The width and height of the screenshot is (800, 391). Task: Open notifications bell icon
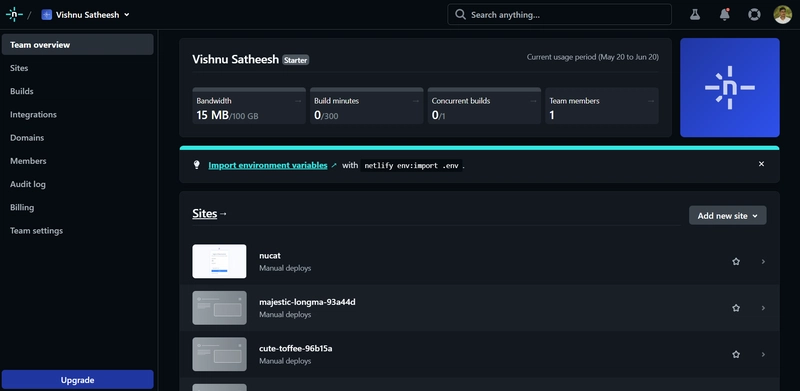click(724, 14)
